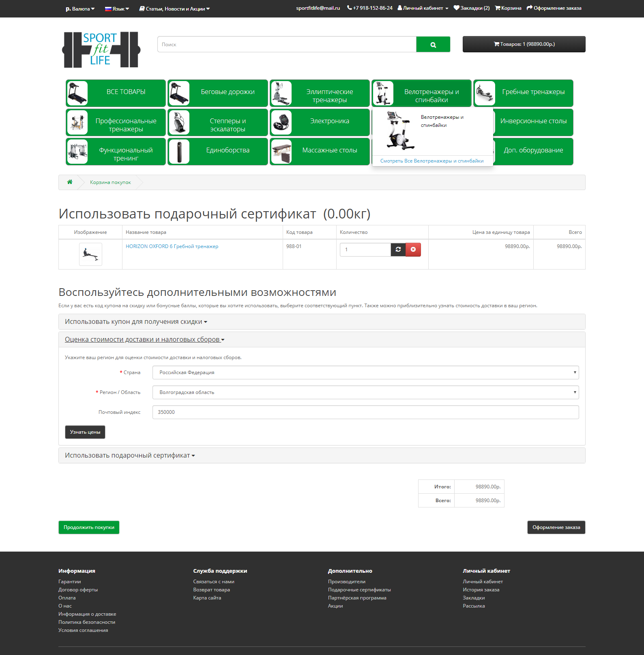Open Производители footer link

(x=347, y=582)
